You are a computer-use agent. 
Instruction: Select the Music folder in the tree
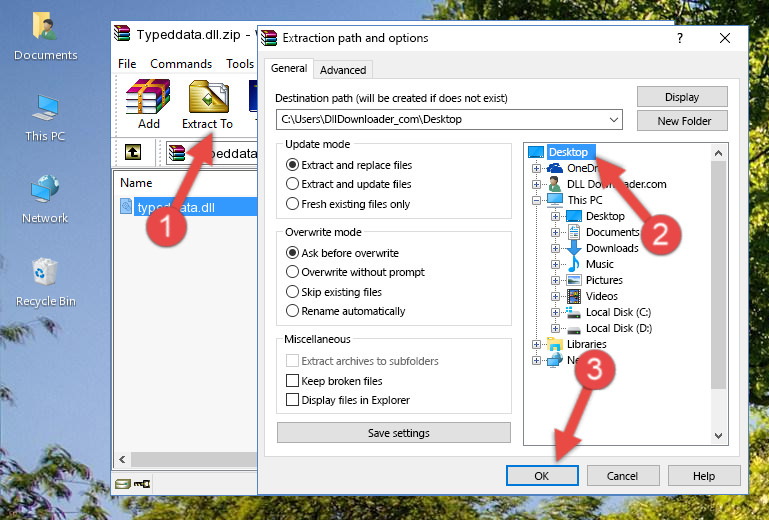600,264
